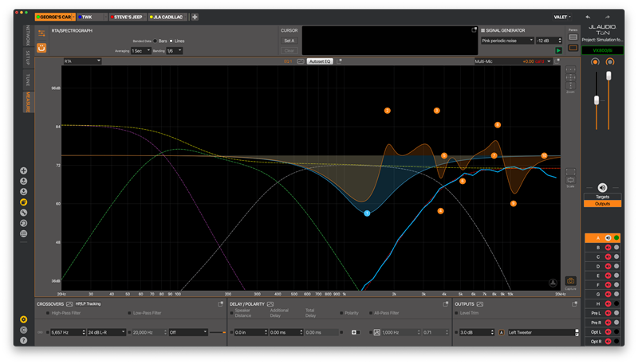This screenshot has width=638, height=364.
Task: Open the Multi-Mic dropdown
Action: (513, 61)
